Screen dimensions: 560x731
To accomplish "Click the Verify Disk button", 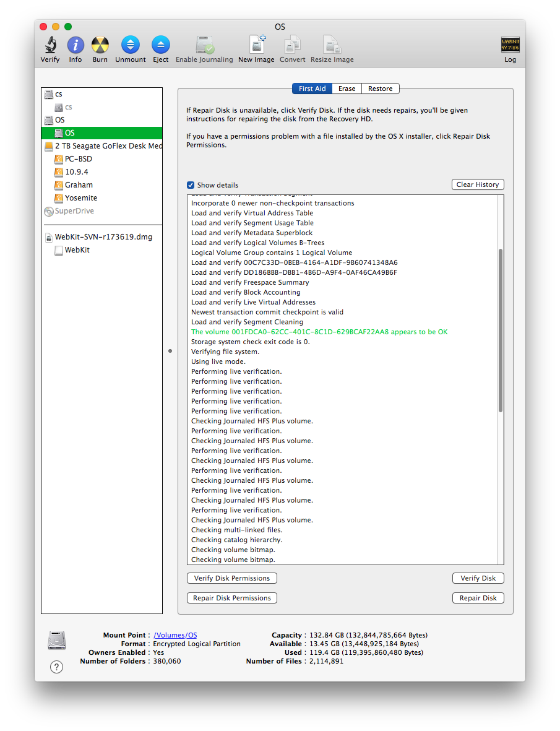I will (x=478, y=578).
